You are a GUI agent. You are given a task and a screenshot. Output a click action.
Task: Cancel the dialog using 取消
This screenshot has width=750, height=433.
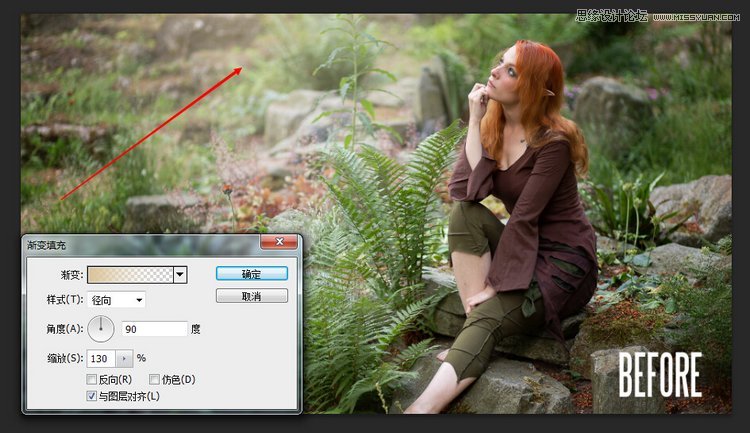pos(251,296)
